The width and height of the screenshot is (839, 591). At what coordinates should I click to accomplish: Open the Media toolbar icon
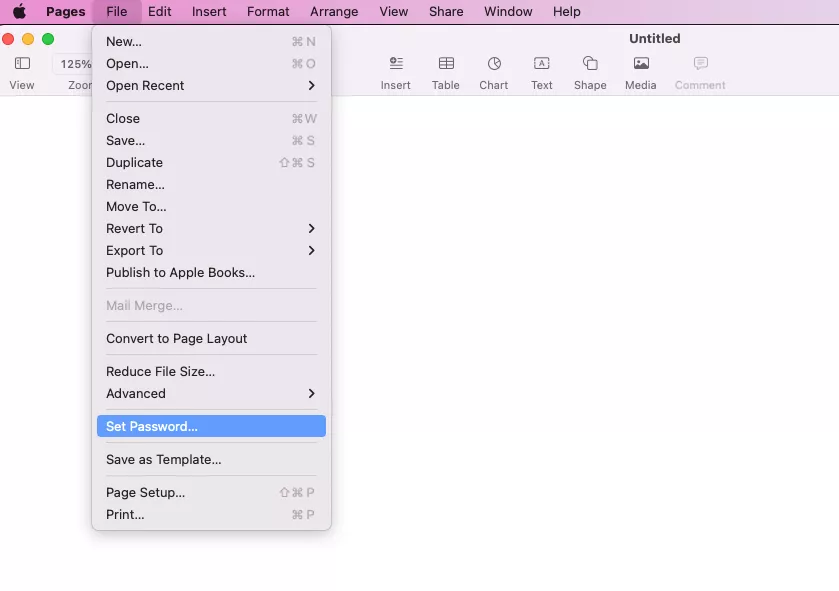(641, 64)
